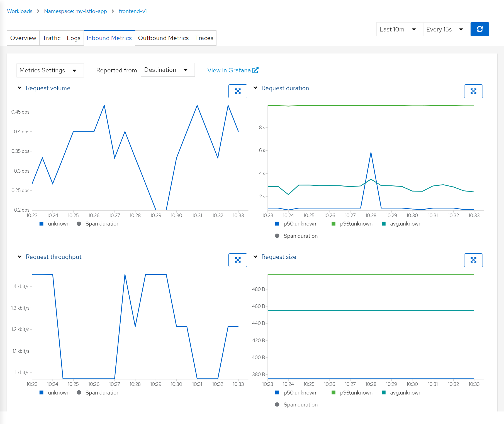
Task: Click the 'Reported from' label
Action: (116, 70)
